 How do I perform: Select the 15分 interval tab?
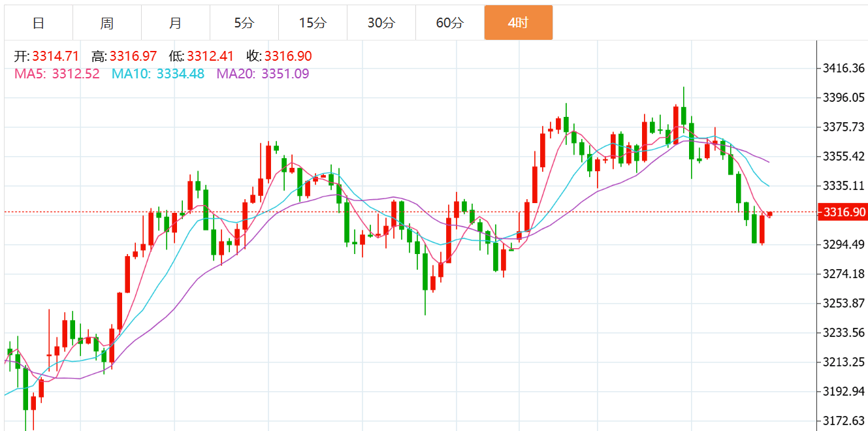pyautogui.click(x=312, y=24)
